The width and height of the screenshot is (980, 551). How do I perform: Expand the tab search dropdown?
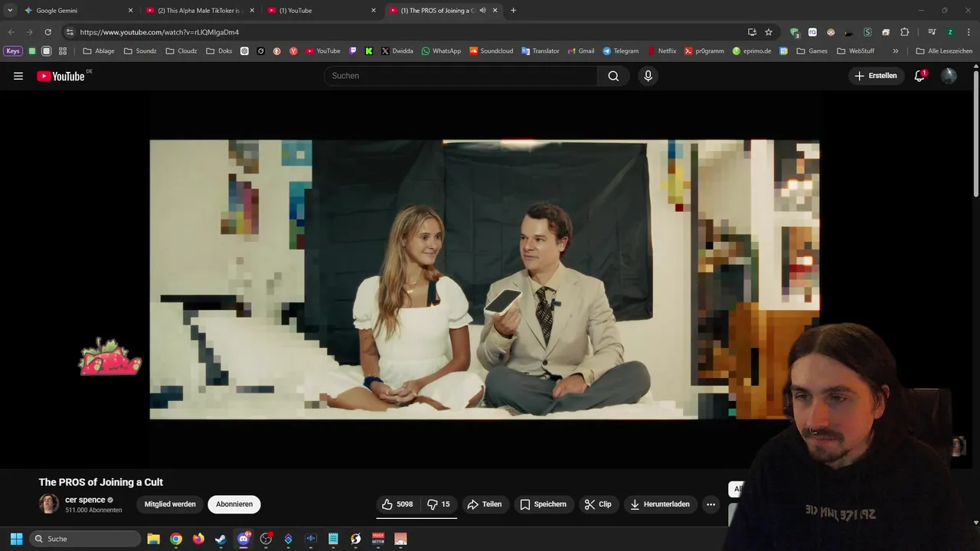point(10,11)
